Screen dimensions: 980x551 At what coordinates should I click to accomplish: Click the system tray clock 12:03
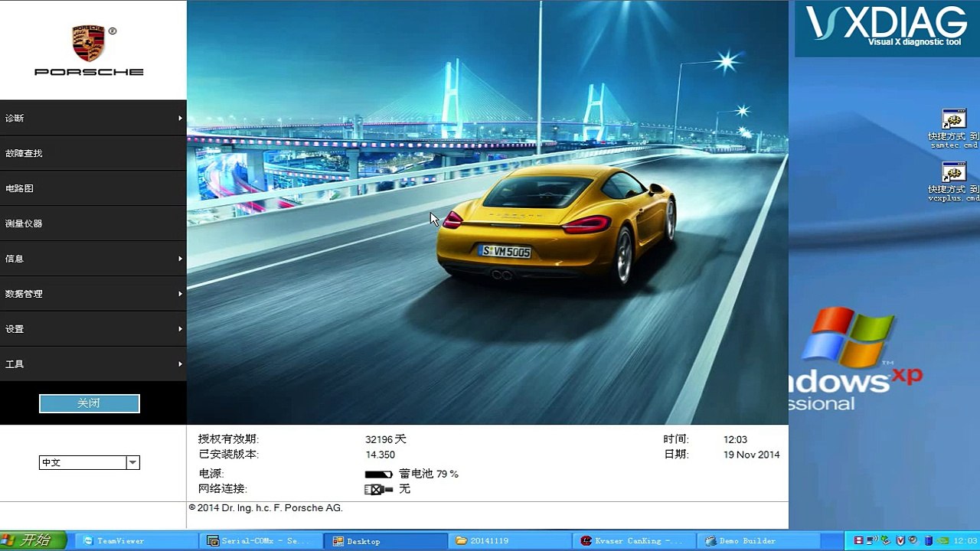[x=966, y=541]
